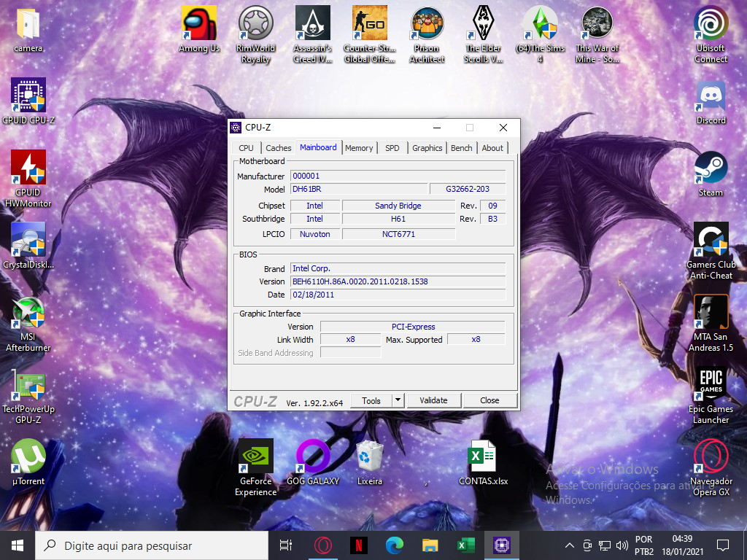Viewport: 747px width, 560px height.
Task: Switch to the CPU tab
Action: point(247,148)
